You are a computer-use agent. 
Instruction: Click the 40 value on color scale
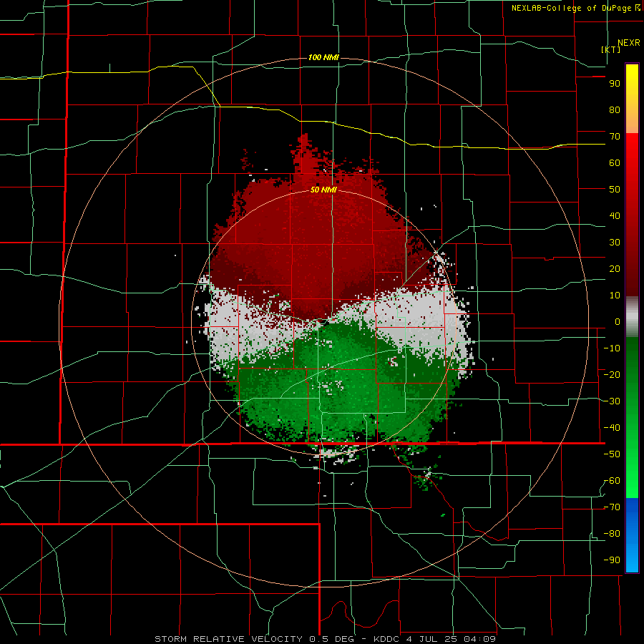click(x=615, y=215)
